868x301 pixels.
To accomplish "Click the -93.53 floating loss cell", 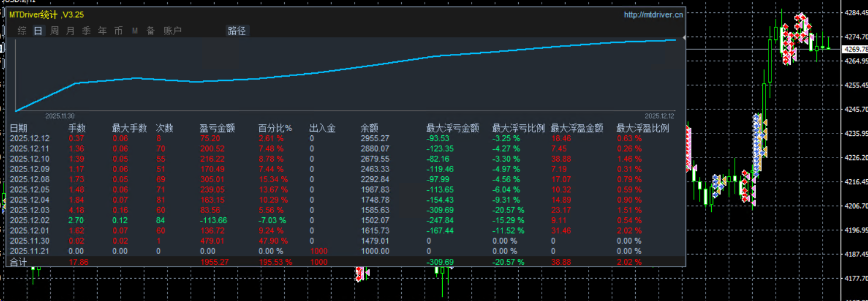I will tap(438, 138).
